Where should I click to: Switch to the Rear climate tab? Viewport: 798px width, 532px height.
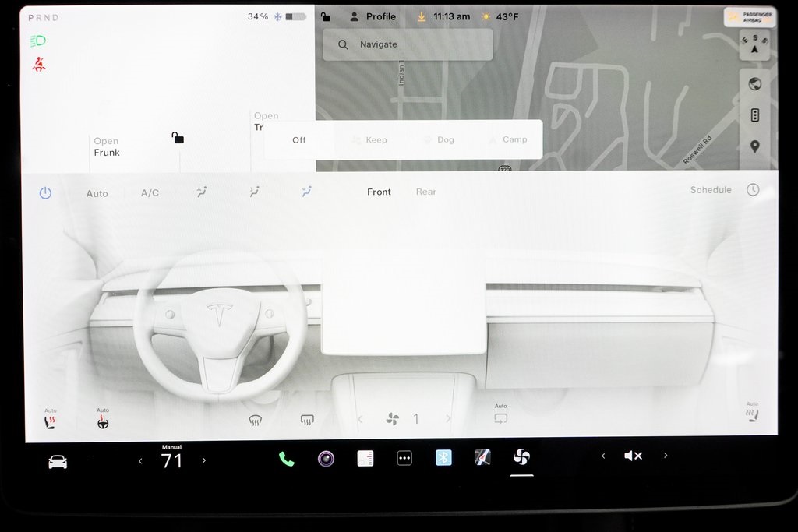[x=426, y=192]
